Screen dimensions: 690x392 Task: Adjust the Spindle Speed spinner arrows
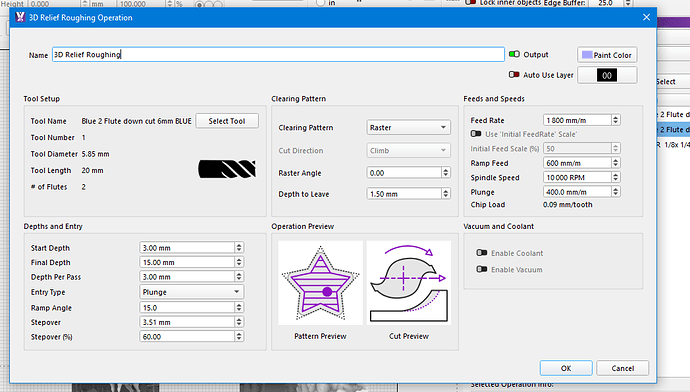tap(616, 177)
